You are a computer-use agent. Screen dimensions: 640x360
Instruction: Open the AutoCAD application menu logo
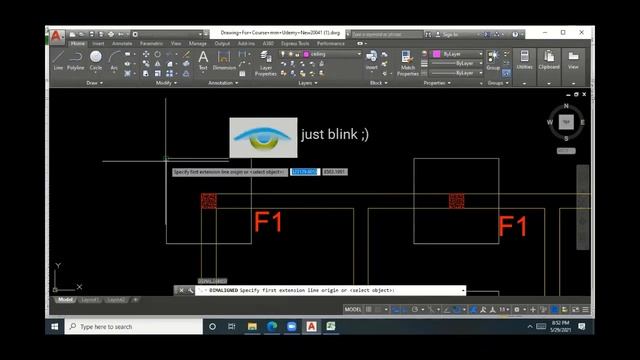point(56,37)
